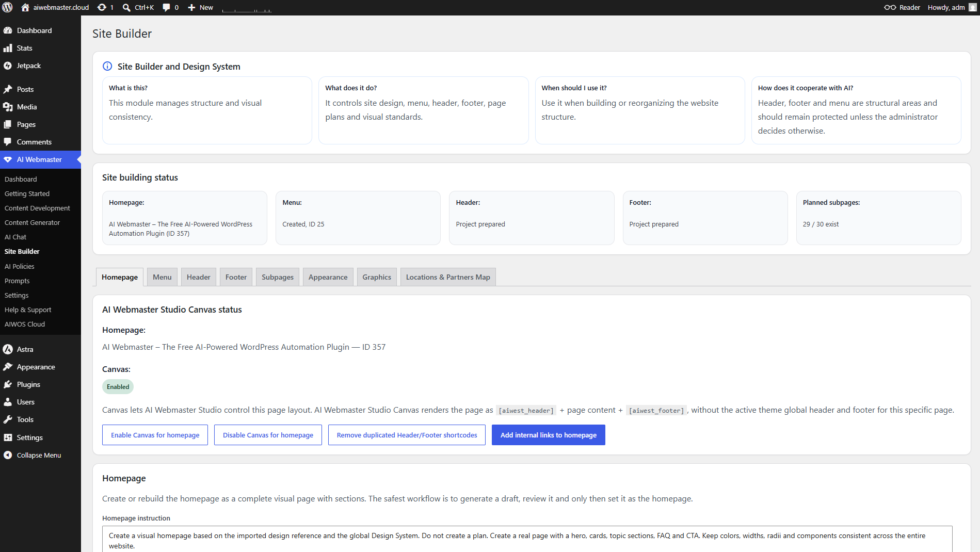Click the Media icon in the sidebar

point(8,107)
